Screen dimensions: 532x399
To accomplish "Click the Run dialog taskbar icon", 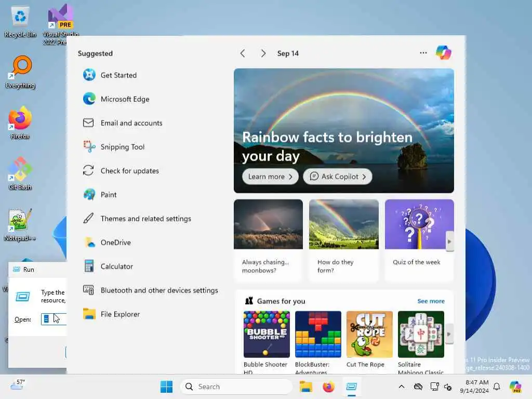I will [x=352, y=387].
